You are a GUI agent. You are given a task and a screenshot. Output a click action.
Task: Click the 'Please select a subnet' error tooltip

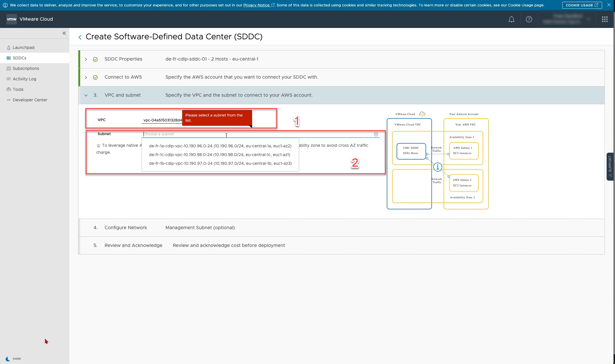(x=217, y=118)
